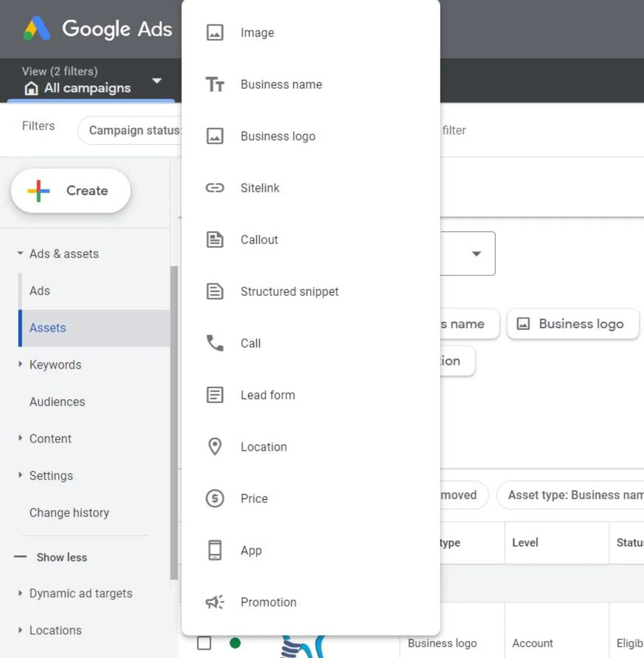This screenshot has width=644, height=658.
Task: Collapse sidebar with Show less
Action: click(x=51, y=557)
